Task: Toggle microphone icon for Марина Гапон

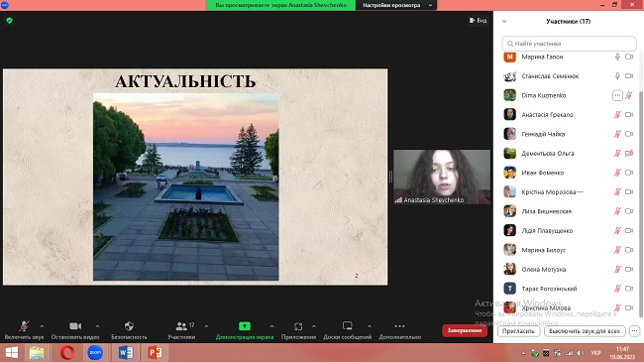Action: click(x=617, y=57)
